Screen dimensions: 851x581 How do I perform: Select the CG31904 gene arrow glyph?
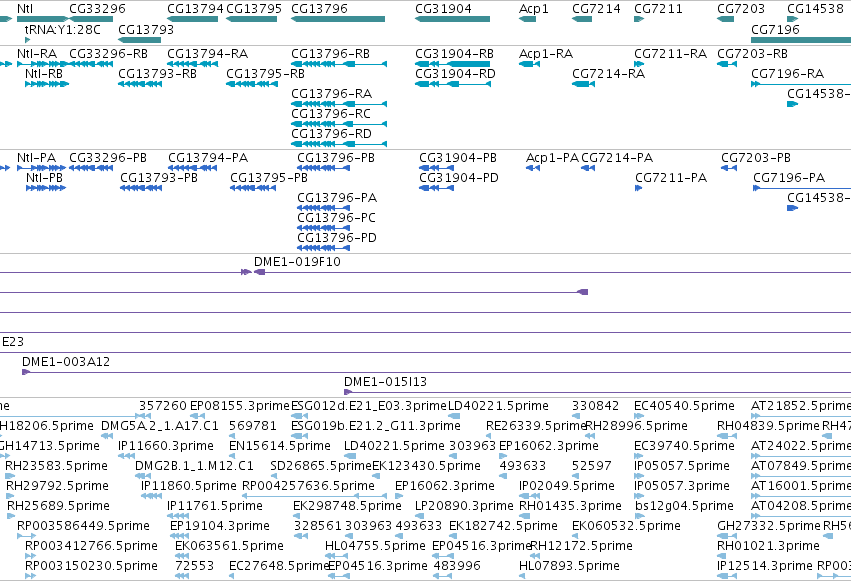point(453,19)
